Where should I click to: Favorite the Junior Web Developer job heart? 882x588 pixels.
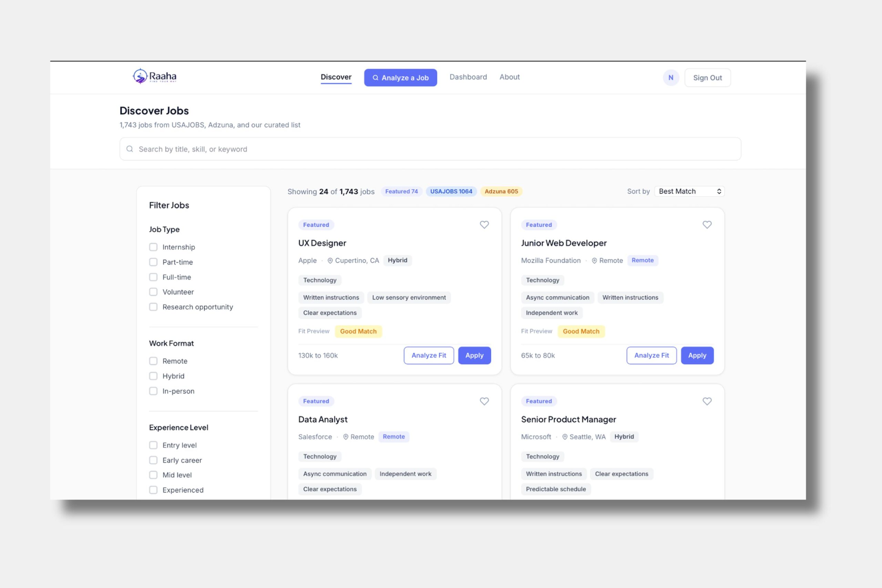click(707, 225)
